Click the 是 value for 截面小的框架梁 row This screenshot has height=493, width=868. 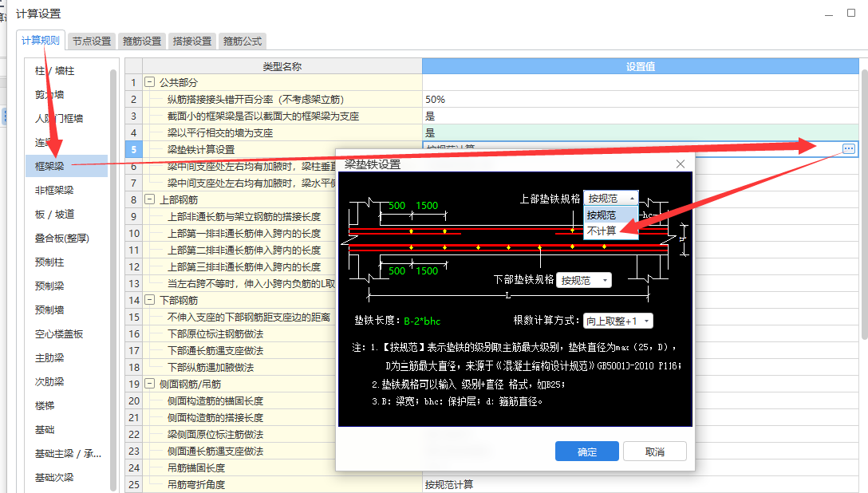click(x=641, y=116)
